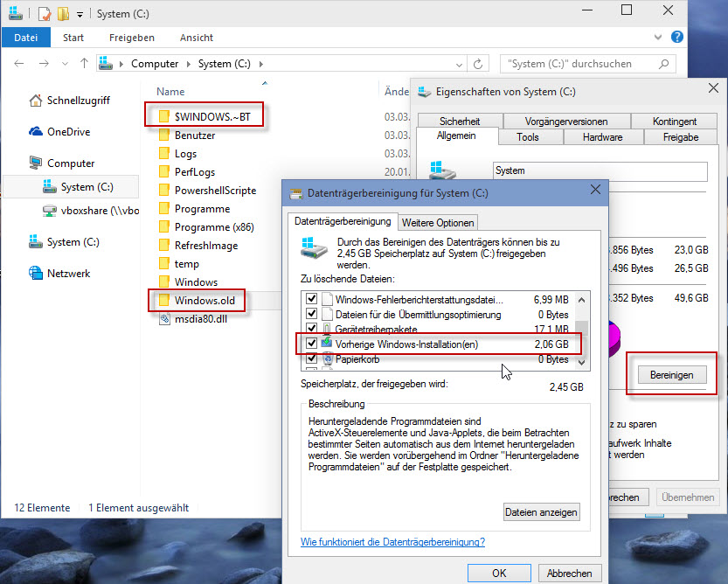Click the cleanup list scroll-down arrow
This screenshot has width=728, height=584.
[x=582, y=363]
